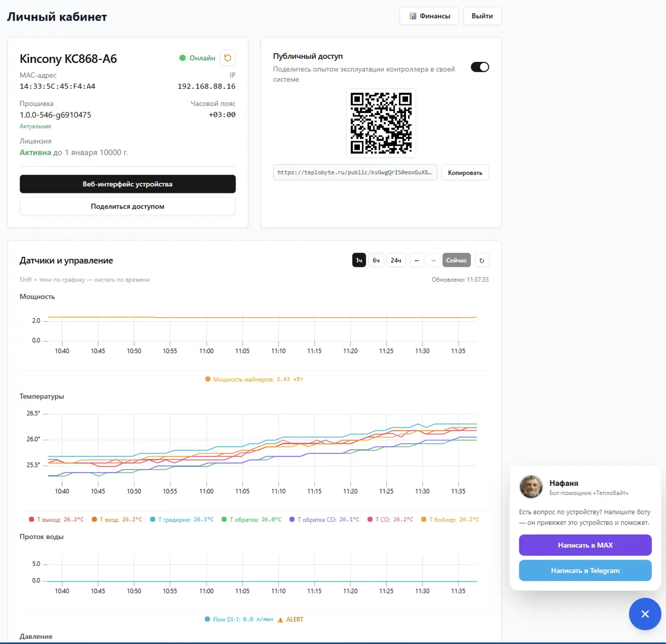Close the Нафаня chat widget
The width and height of the screenshot is (666, 644).
click(x=645, y=614)
